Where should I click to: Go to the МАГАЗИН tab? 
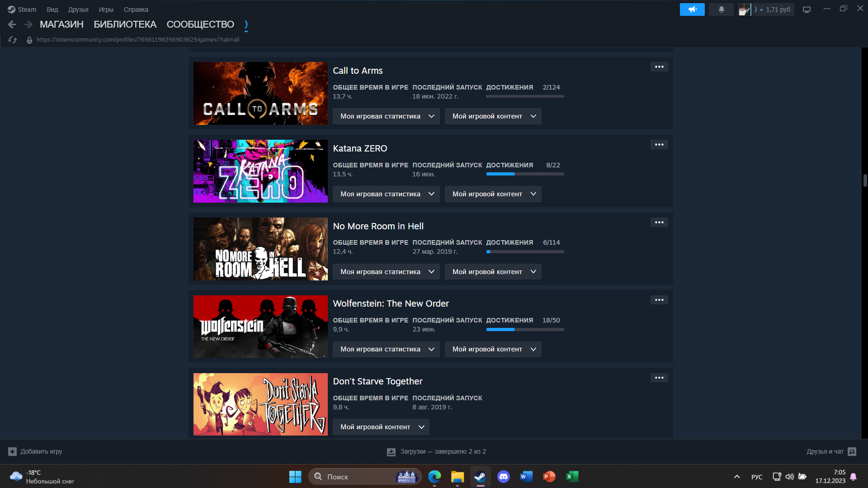point(61,24)
